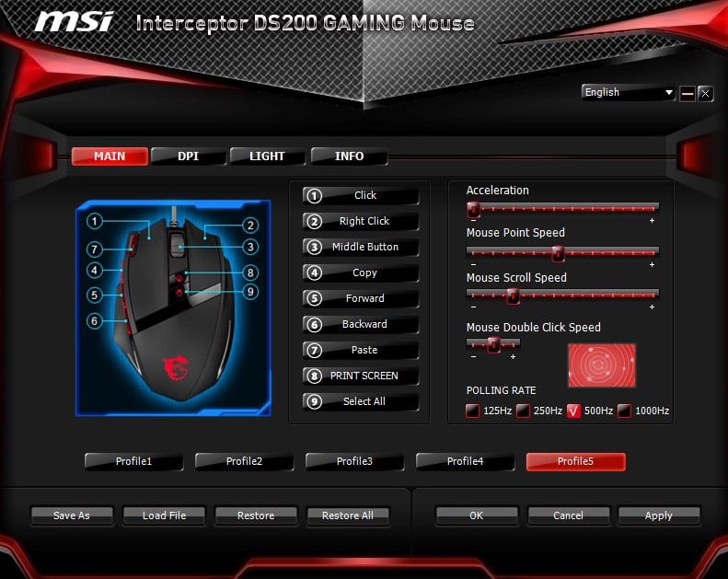
Task: Click the Restore All button
Action: tap(348, 515)
